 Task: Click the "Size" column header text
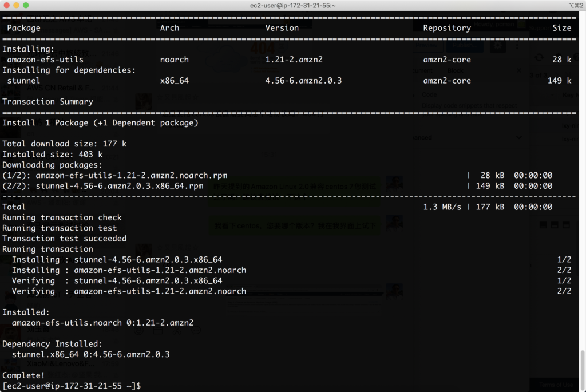click(561, 28)
